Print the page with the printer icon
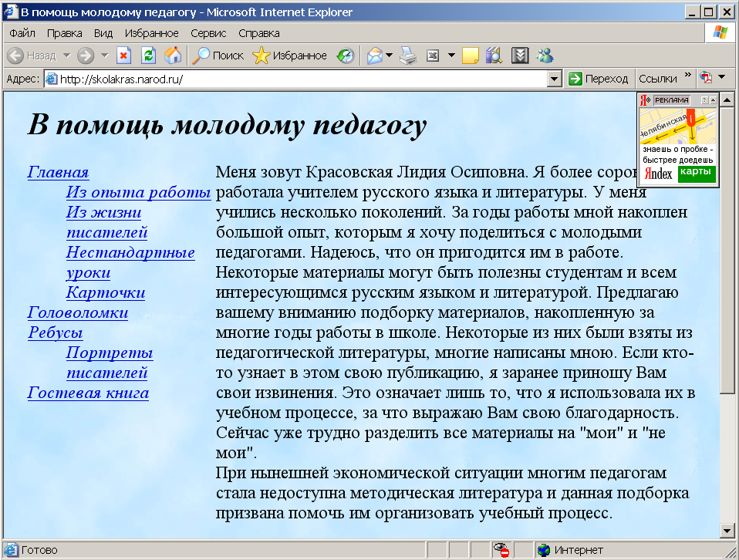The width and height of the screenshot is (739, 560). pyautogui.click(x=408, y=56)
